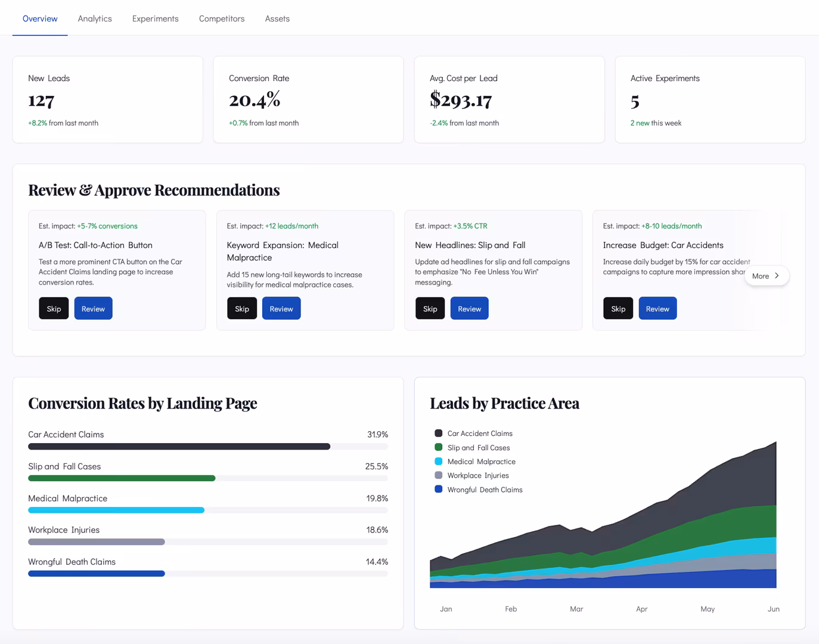The height and width of the screenshot is (644, 819).
Task: Skip the A/B Test Call-to-Action recommendation
Action: tap(54, 308)
